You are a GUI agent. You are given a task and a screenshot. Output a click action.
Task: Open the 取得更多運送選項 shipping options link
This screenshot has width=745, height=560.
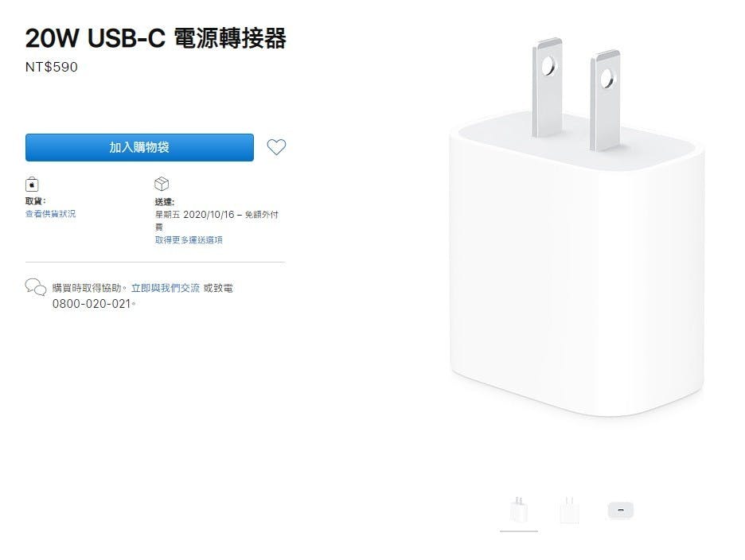click(189, 240)
